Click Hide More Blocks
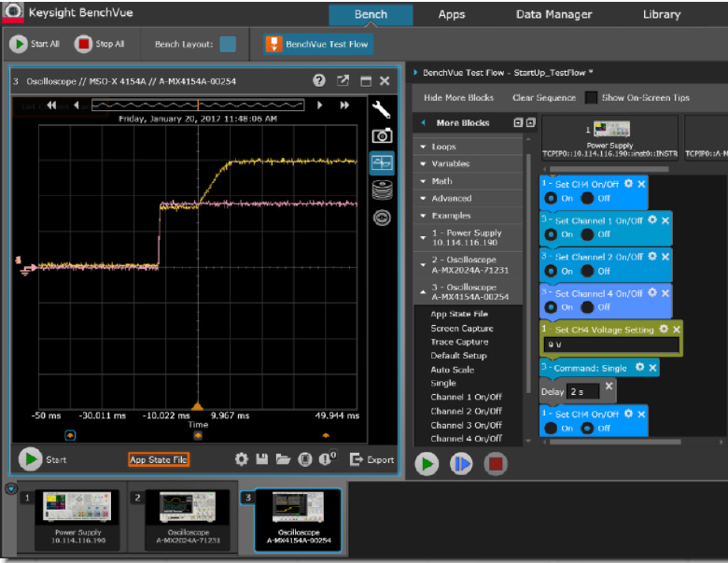This screenshot has height=563, width=728. click(x=458, y=97)
